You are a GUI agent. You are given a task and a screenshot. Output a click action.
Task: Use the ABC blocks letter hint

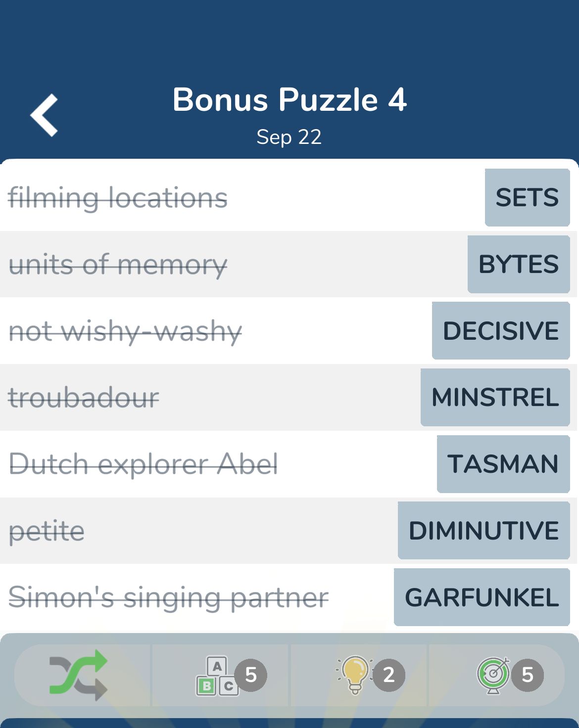(217, 676)
